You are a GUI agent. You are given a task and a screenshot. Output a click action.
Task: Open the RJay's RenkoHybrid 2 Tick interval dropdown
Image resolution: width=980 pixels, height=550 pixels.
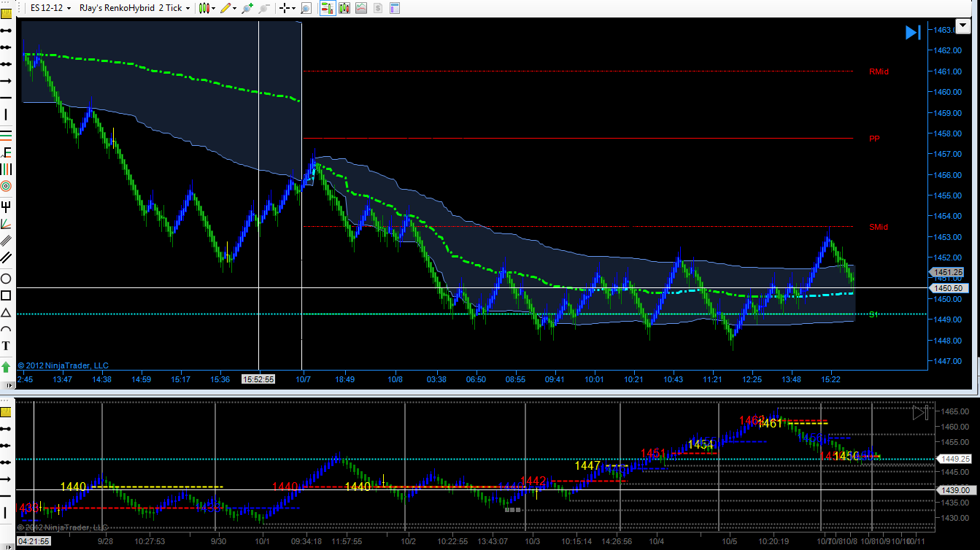coord(134,8)
